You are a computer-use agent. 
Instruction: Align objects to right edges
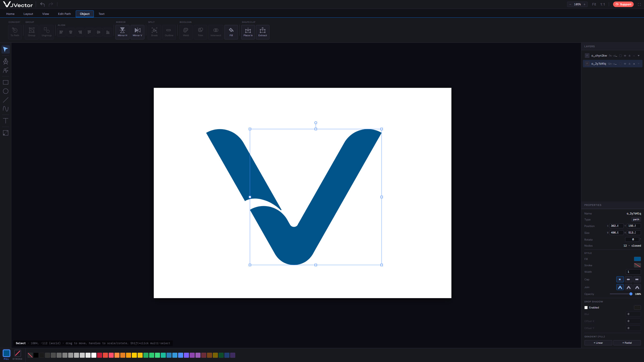pos(80,32)
